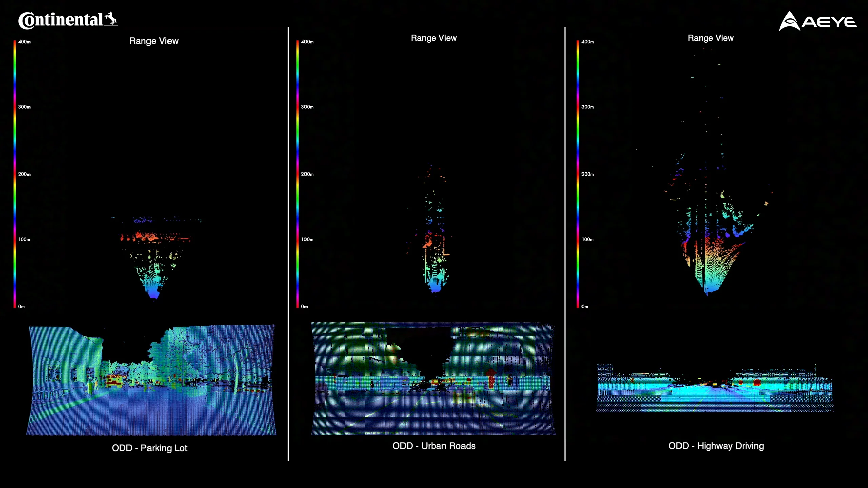This screenshot has width=868, height=488.
Task: Click the 400m scale label on the left
Action: 24,42
